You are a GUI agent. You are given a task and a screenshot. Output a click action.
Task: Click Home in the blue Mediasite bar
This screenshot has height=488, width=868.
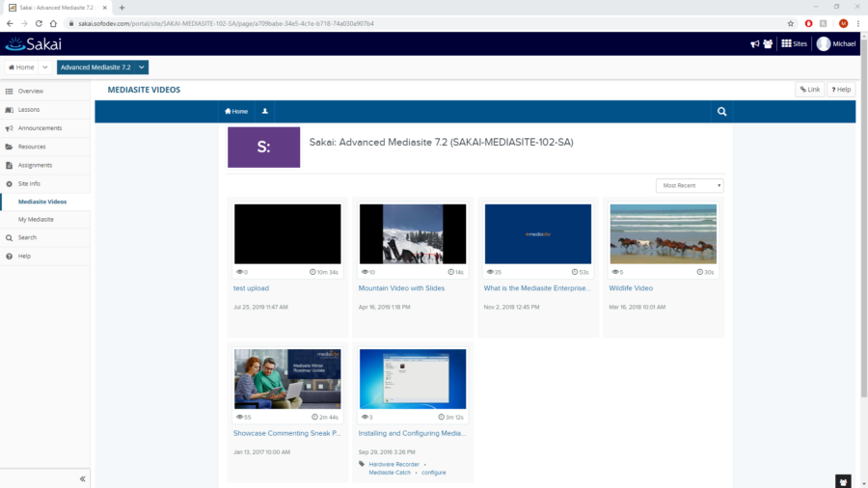pos(236,111)
